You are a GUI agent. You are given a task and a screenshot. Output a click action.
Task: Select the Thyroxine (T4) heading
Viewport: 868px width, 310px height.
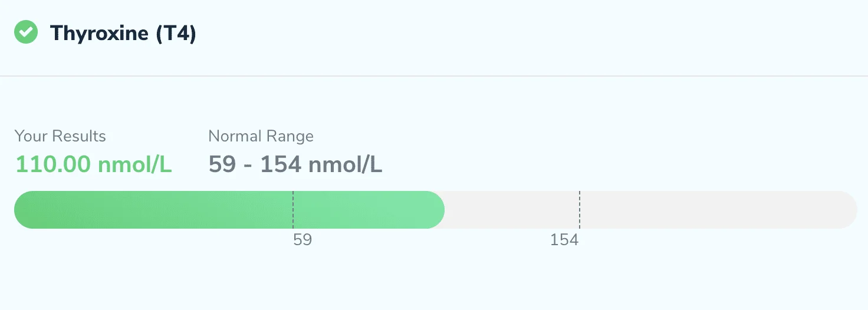click(x=123, y=34)
